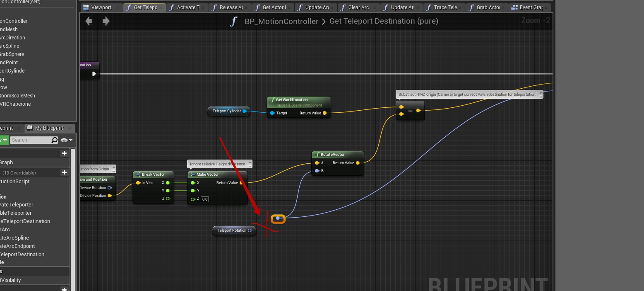Image resolution: width=644 pixels, height=291 pixels.
Task: Click the Teleport Rotation output pin
Action: tap(250, 230)
